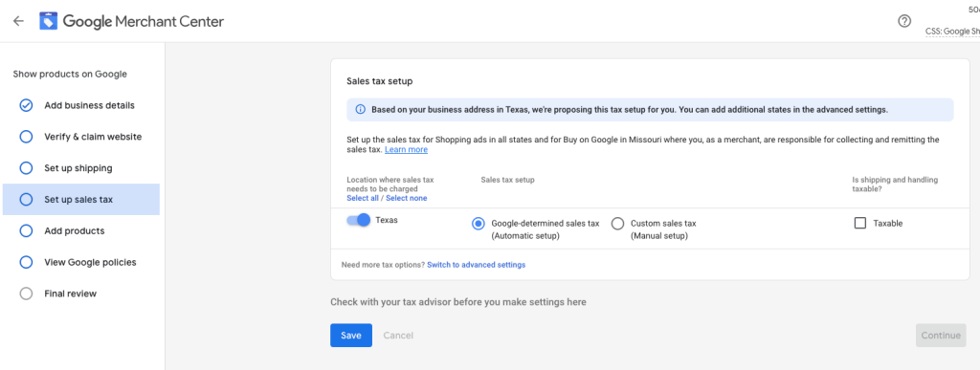The width and height of the screenshot is (980, 370).
Task: Click the step circle beside Add products
Action: (x=26, y=230)
